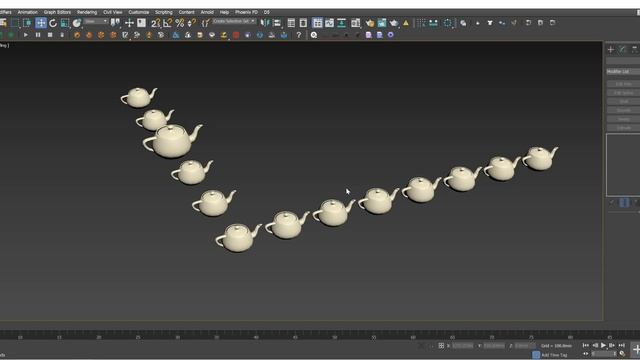
Task: Click the play icon in second toolbar
Action: pyautogui.click(x=26, y=35)
